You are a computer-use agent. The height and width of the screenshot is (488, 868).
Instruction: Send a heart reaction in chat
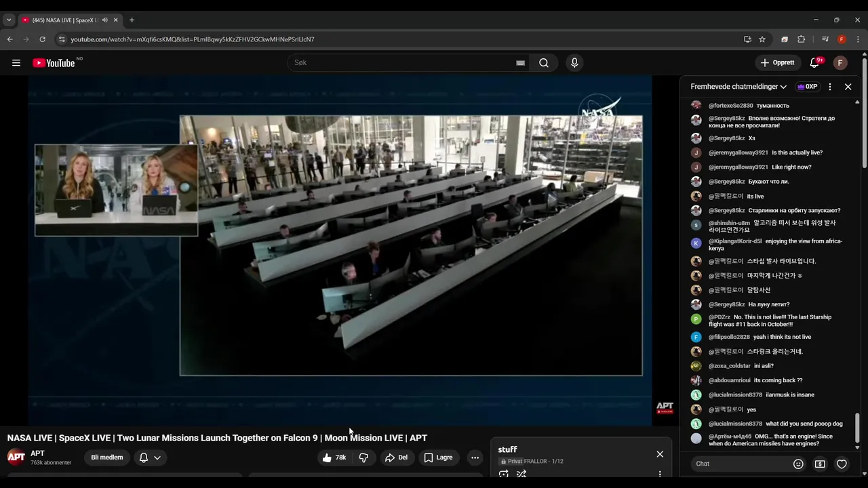842,464
